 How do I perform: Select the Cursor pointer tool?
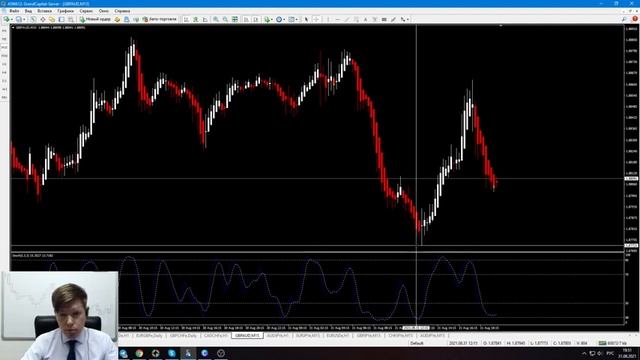coord(307,19)
